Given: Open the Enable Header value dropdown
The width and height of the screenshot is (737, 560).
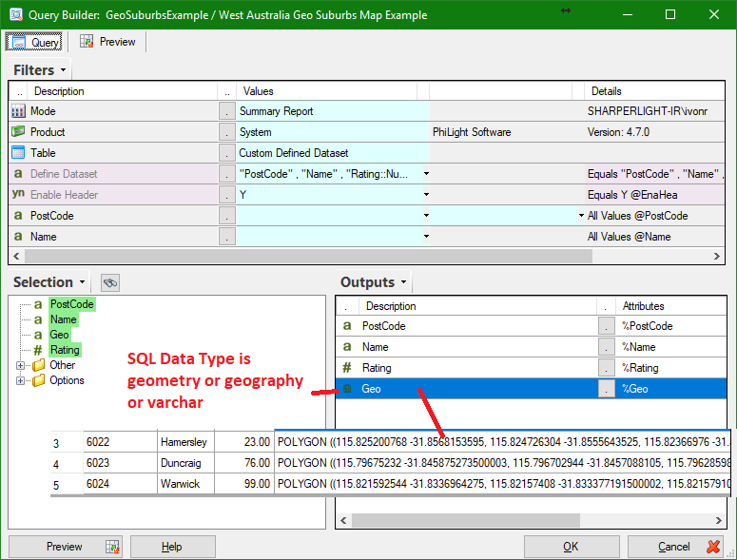Looking at the screenshot, I should pyautogui.click(x=426, y=195).
